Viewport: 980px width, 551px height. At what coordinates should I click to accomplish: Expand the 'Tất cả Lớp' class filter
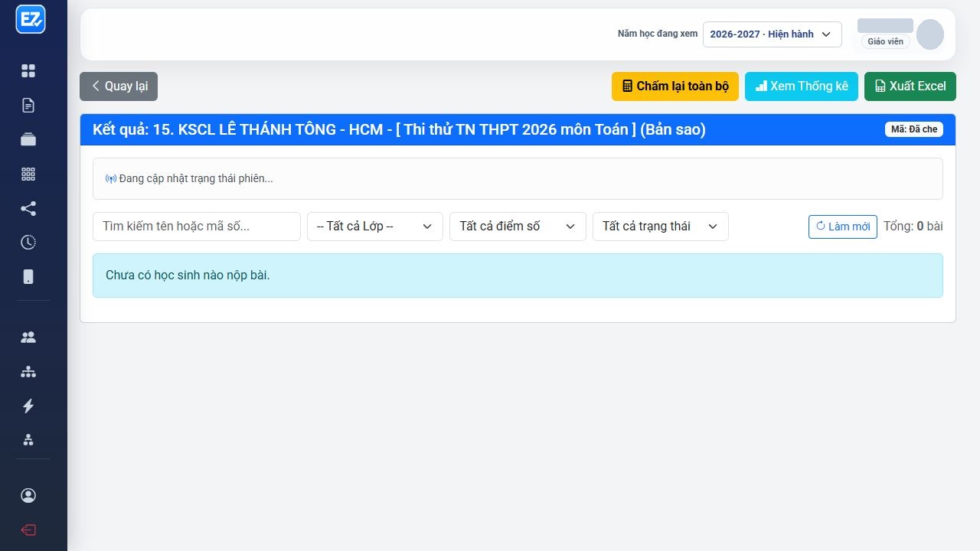pyautogui.click(x=375, y=227)
